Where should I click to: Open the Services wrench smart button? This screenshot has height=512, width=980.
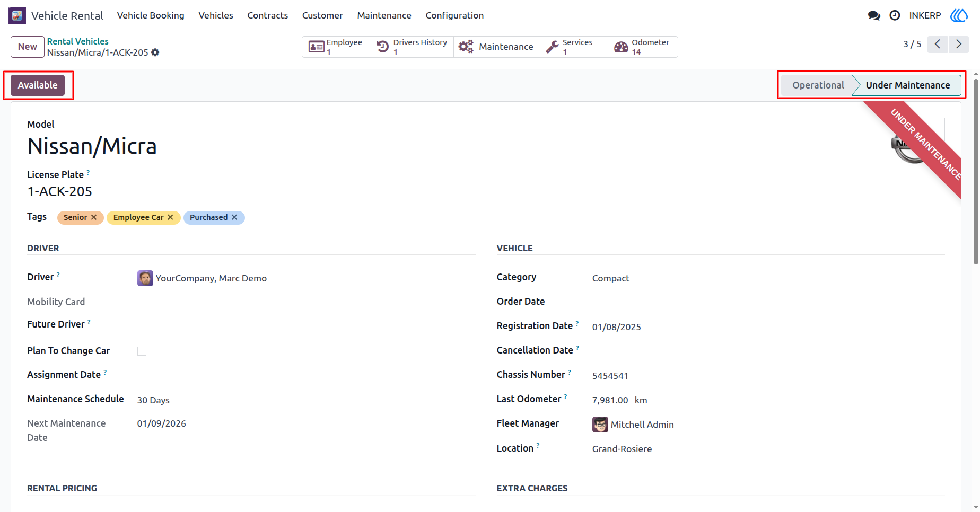click(574, 47)
